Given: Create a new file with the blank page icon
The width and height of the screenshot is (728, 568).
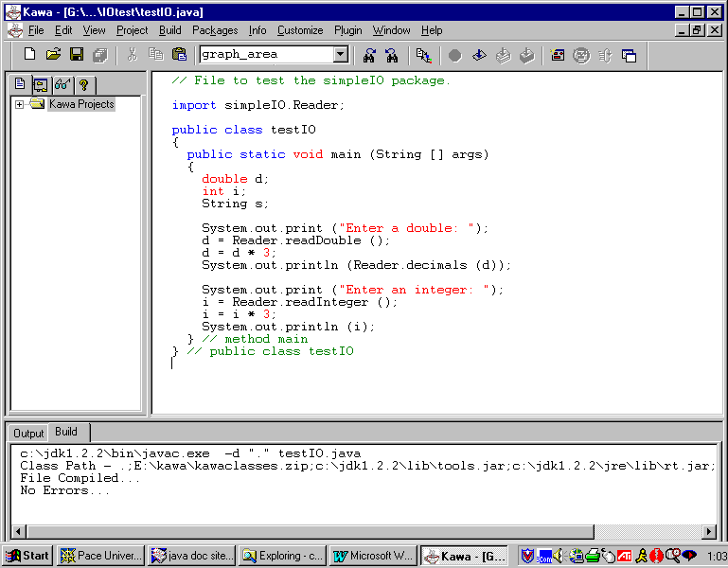Looking at the screenshot, I should pyautogui.click(x=29, y=54).
